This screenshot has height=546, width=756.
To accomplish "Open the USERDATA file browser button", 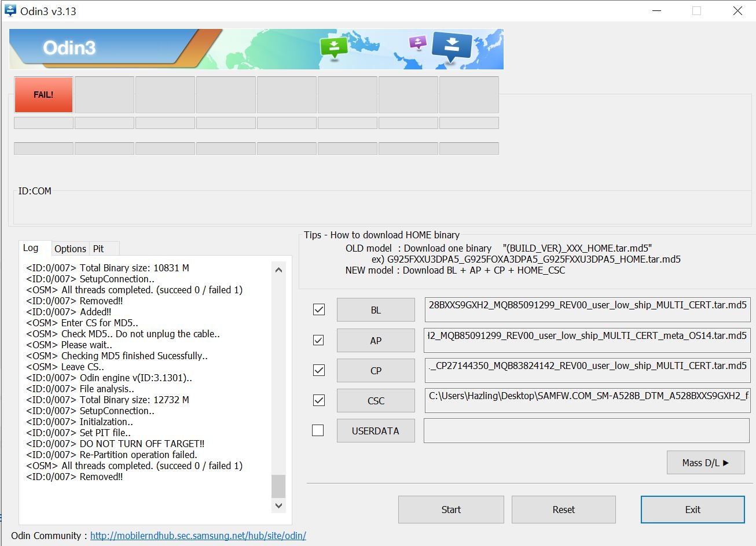I will (376, 431).
